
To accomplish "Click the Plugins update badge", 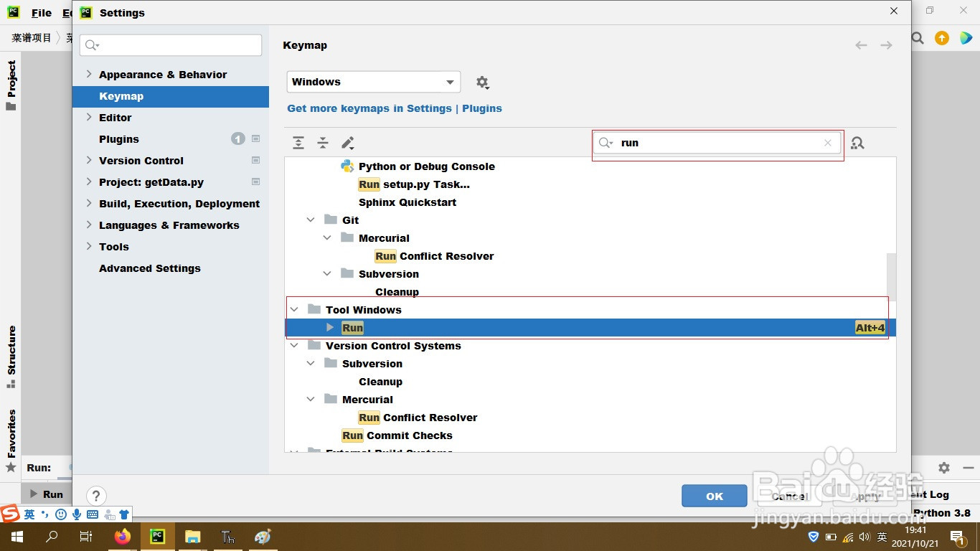I will pyautogui.click(x=238, y=138).
